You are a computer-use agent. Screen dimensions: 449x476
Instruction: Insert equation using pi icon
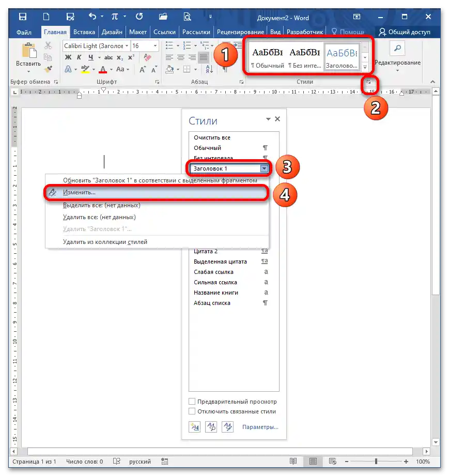115,17
